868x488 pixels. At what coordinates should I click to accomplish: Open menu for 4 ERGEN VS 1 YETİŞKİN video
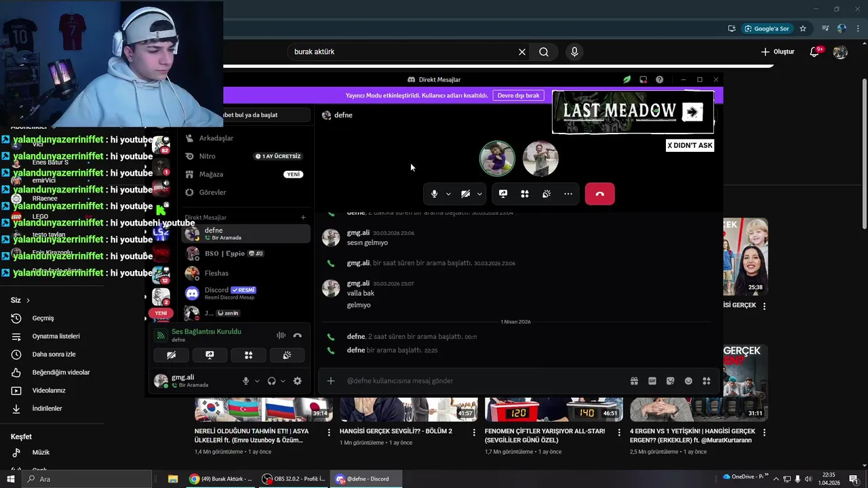pyautogui.click(x=764, y=432)
